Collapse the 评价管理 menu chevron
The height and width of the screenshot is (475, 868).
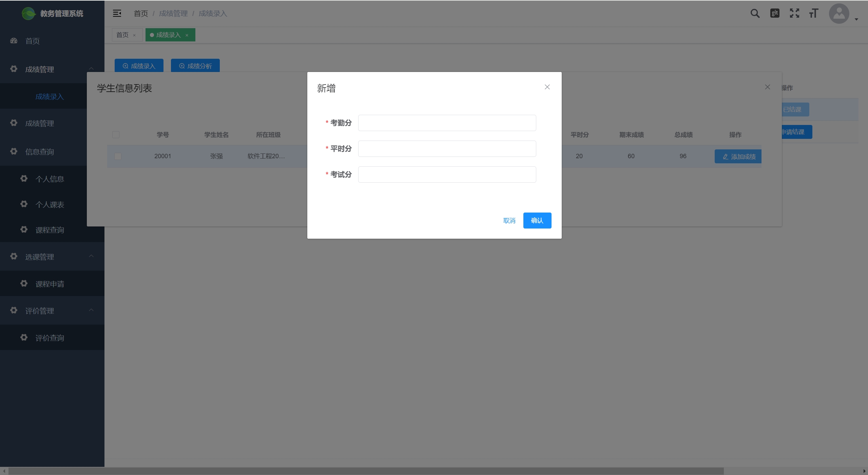pos(91,310)
